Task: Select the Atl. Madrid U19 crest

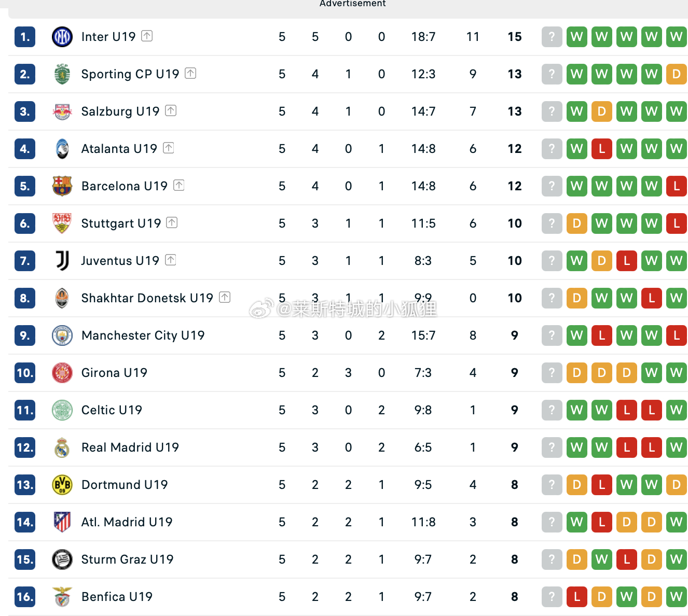Action: pyautogui.click(x=62, y=522)
